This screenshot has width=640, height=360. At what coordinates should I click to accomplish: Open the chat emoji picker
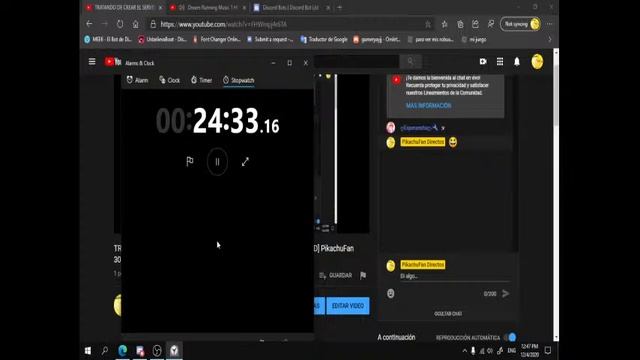(x=391, y=293)
